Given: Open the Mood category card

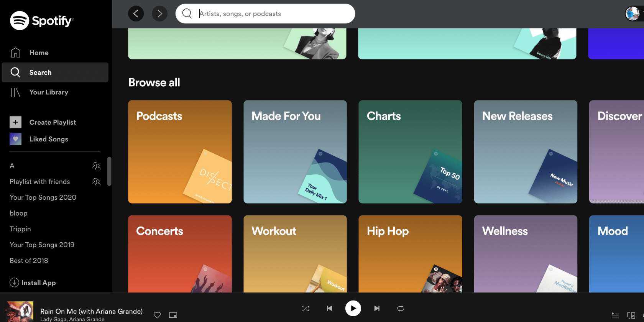Looking at the screenshot, I should tap(616, 254).
